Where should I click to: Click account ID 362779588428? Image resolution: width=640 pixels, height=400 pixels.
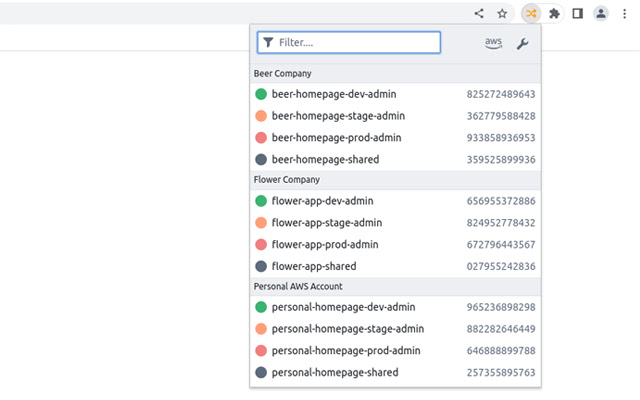pyautogui.click(x=501, y=116)
